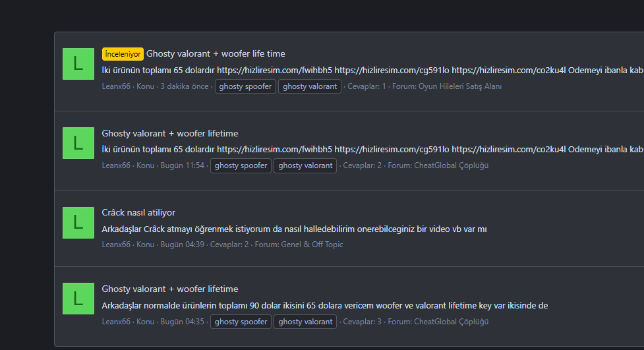The image size is (644, 350).
Task: Select 'ghosty valorant' tag on Bugün 11:54 thread
Action: point(305,165)
